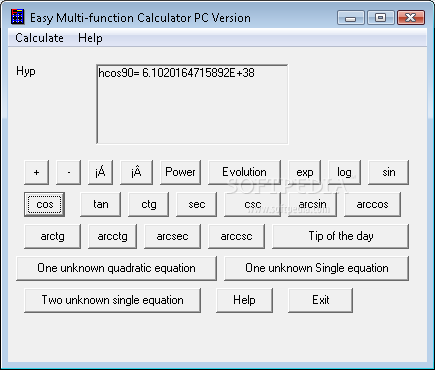435x370 pixels.
Task: Click the Help button at bottom
Action: (244, 300)
